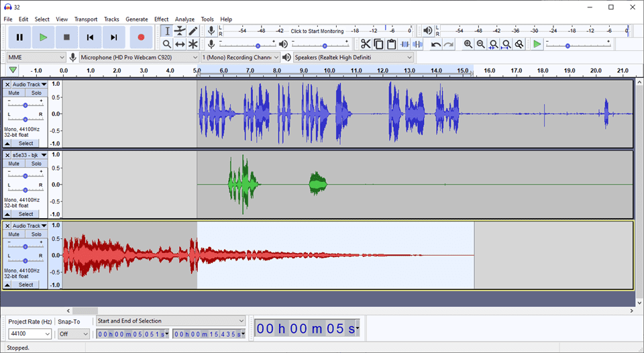The image size is (644, 353).
Task: Click the Cut scissors icon
Action: pos(366,44)
